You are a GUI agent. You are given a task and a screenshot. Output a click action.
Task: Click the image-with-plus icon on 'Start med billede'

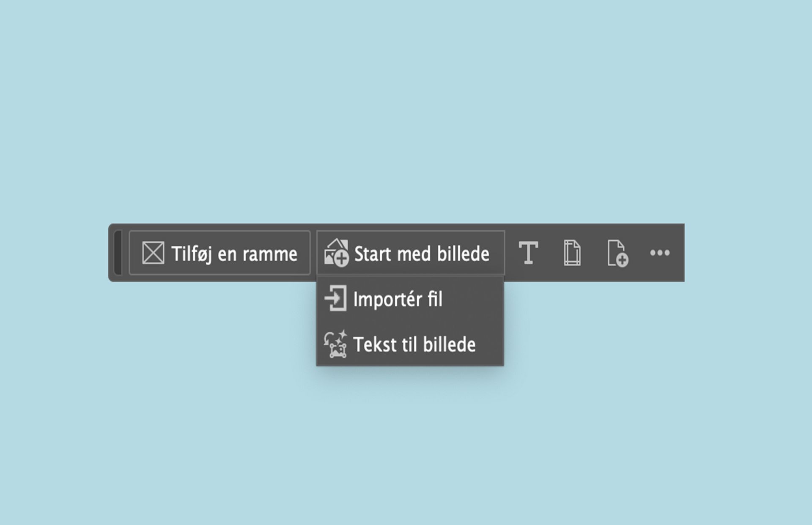[336, 253]
